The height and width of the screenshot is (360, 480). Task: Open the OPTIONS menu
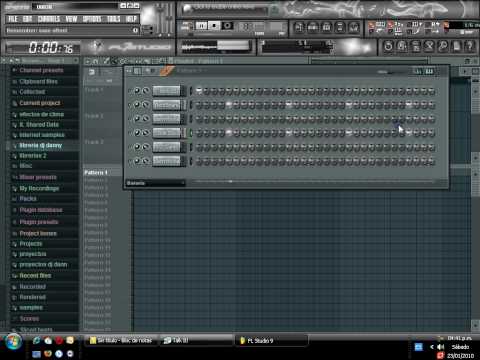pos(92,19)
